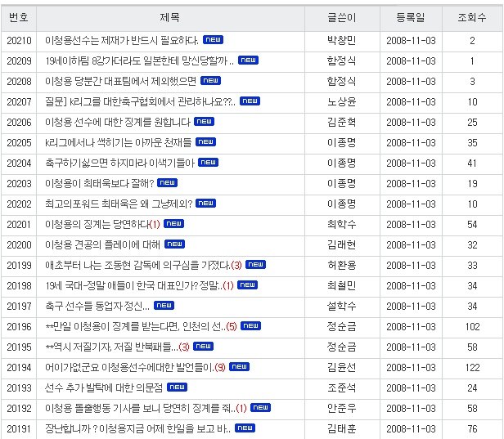Click the 조회수 column header
504x439 pixels.
click(x=472, y=18)
